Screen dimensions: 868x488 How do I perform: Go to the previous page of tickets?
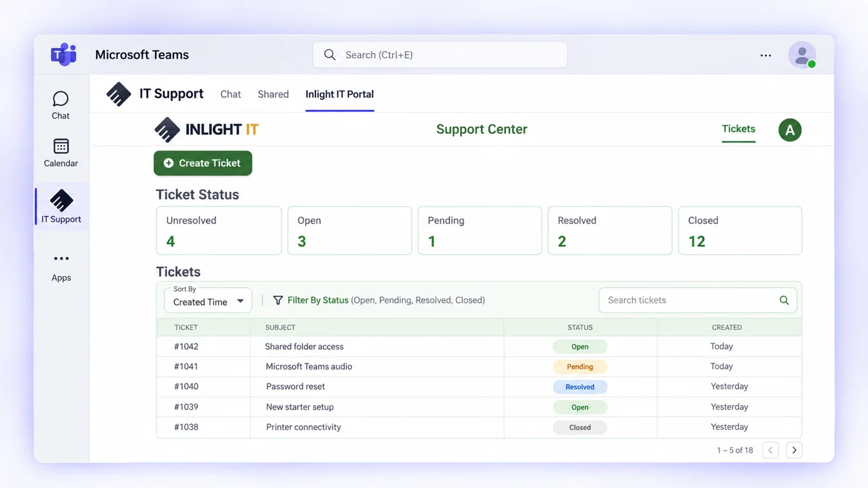pyautogui.click(x=771, y=450)
